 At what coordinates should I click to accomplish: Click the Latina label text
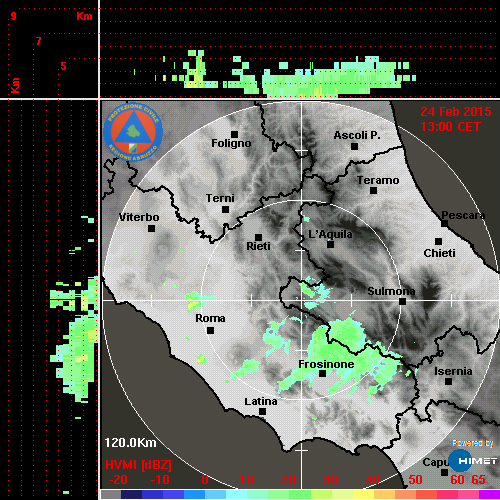[x=261, y=402]
